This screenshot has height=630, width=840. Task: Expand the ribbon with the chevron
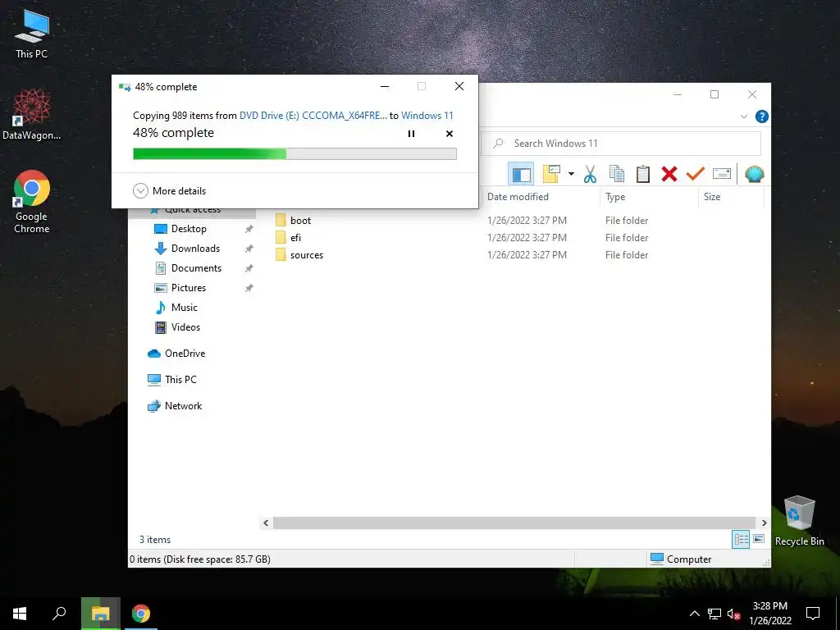click(743, 116)
